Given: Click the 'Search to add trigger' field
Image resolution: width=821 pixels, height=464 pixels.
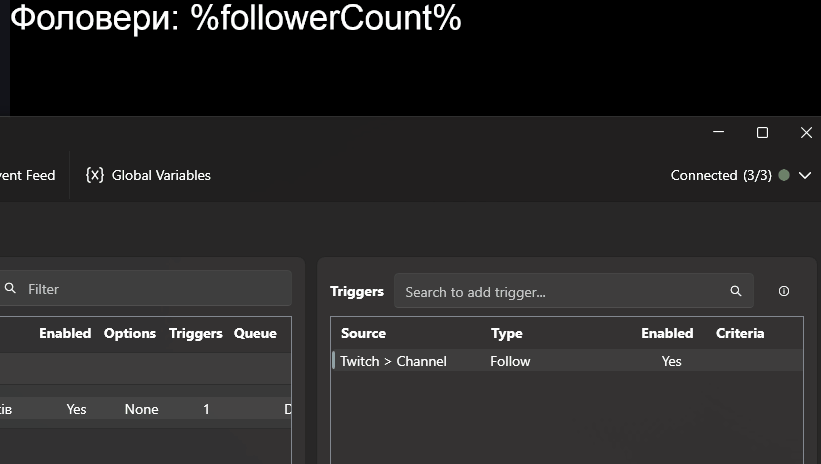Looking at the screenshot, I should 560,292.
